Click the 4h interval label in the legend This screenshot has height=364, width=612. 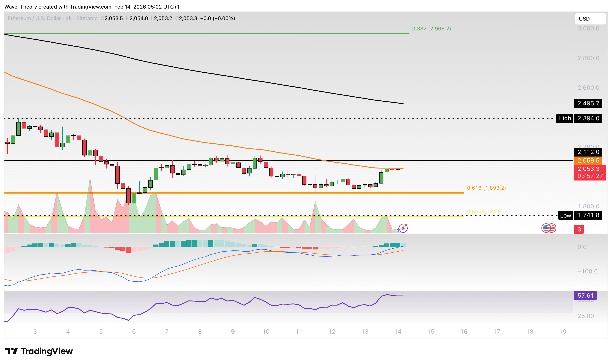[x=69, y=18]
